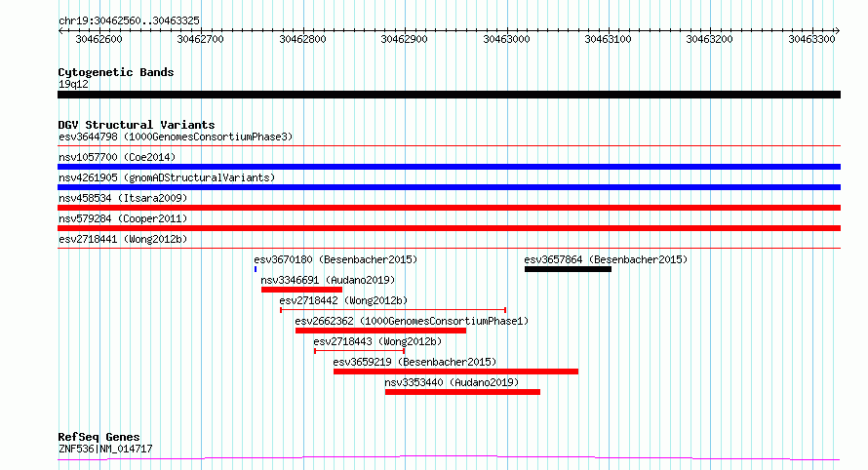Click the nsv458534 (Itsara2009) label
The width and height of the screenshot is (868, 470).
click(123, 198)
